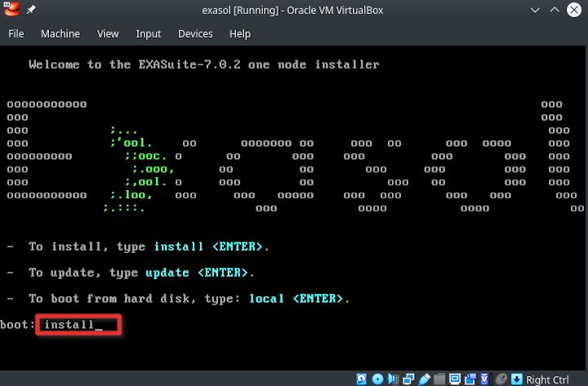
Task: Open the File menu
Action: 16,33
